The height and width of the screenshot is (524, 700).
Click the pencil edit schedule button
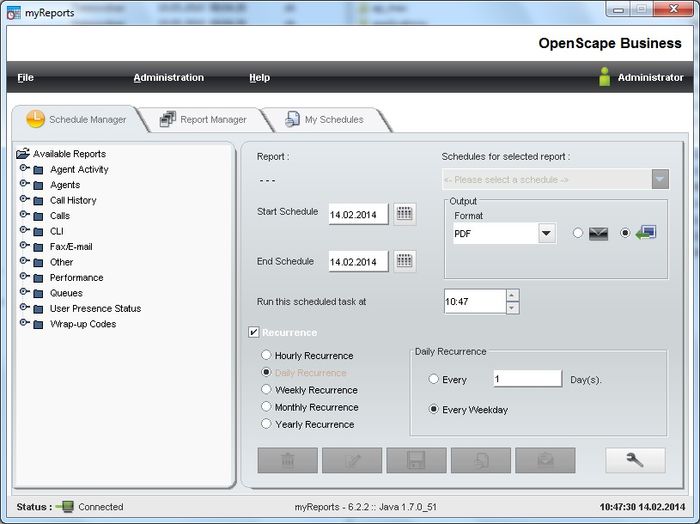352,460
